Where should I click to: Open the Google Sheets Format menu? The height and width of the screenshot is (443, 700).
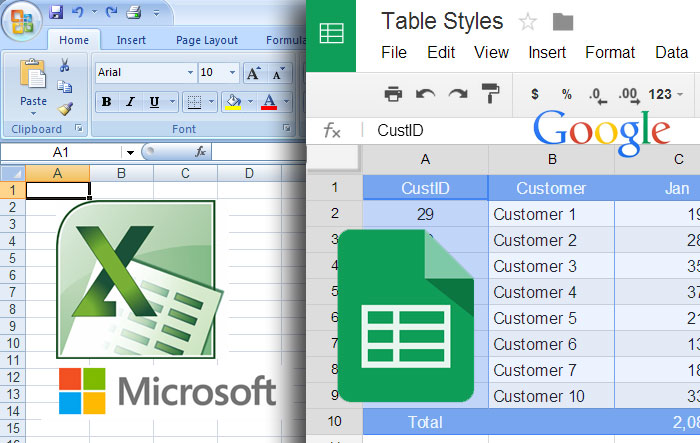coord(610,53)
